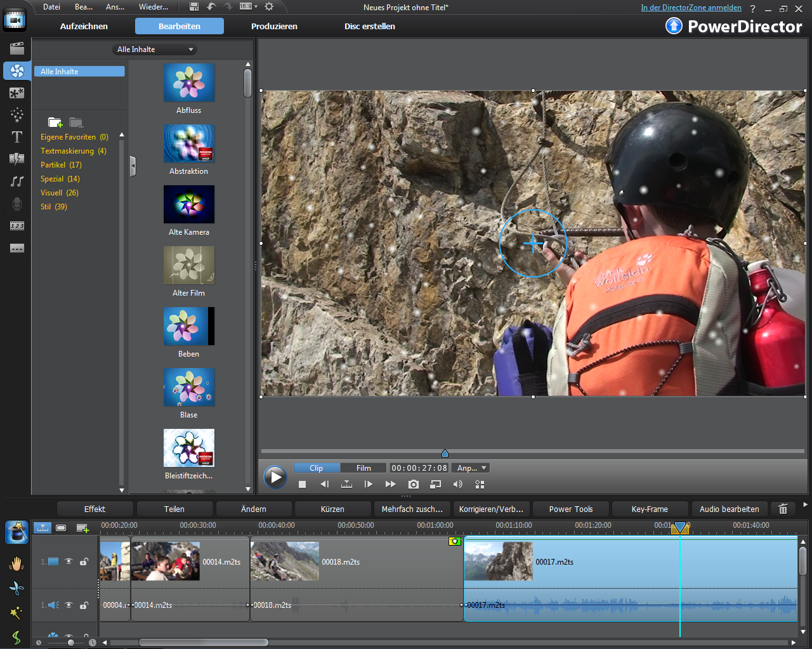Toggle the storyboard view button
812x649 pixels.
coord(61,527)
